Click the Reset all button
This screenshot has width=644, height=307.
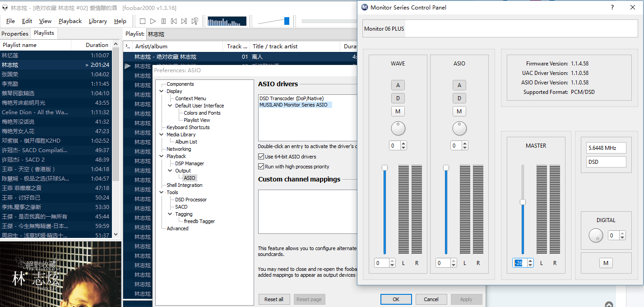pyautogui.click(x=274, y=299)
